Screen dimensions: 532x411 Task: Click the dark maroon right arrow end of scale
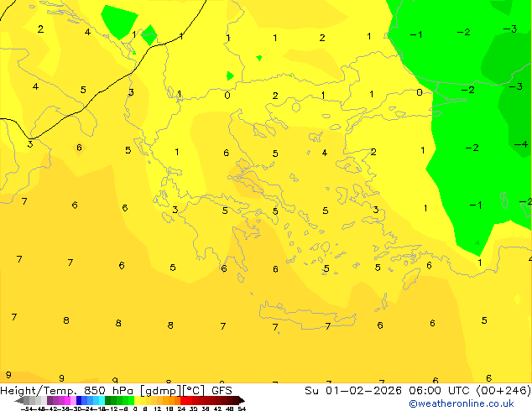pyautogui.click(x=242, y=400)
